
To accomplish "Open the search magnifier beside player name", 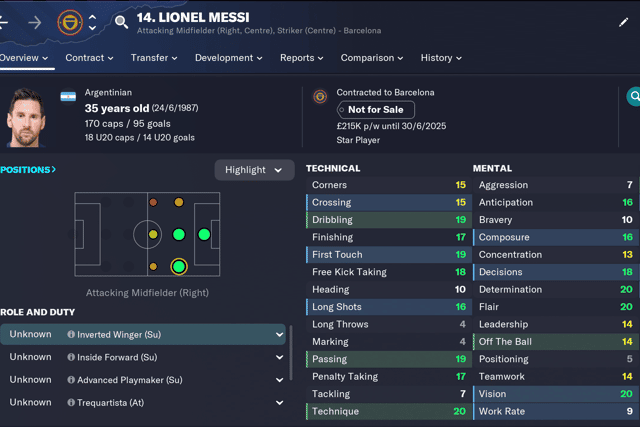I will click(x=121, y=22).
